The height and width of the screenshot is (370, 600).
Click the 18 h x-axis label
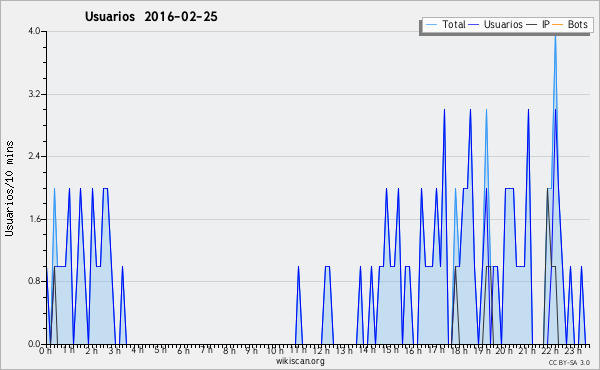point(459,350)
